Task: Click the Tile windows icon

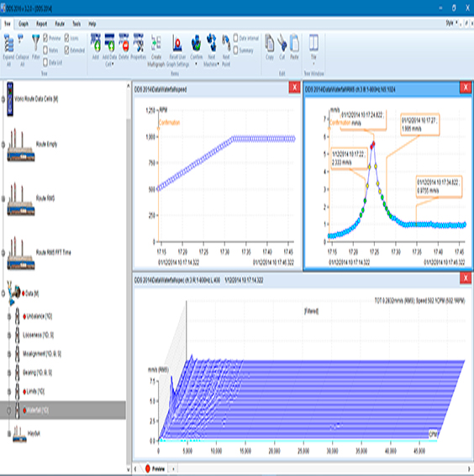Action: 313,43
